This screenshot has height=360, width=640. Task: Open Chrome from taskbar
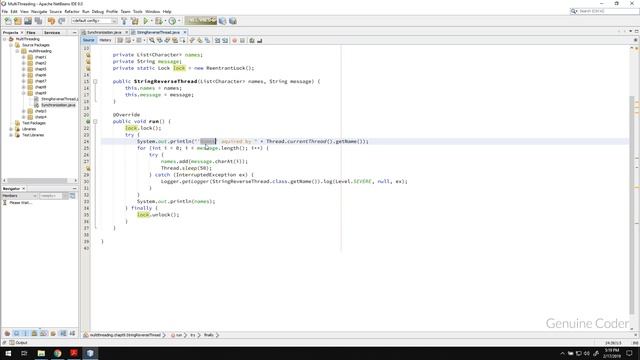coord(58,353)
